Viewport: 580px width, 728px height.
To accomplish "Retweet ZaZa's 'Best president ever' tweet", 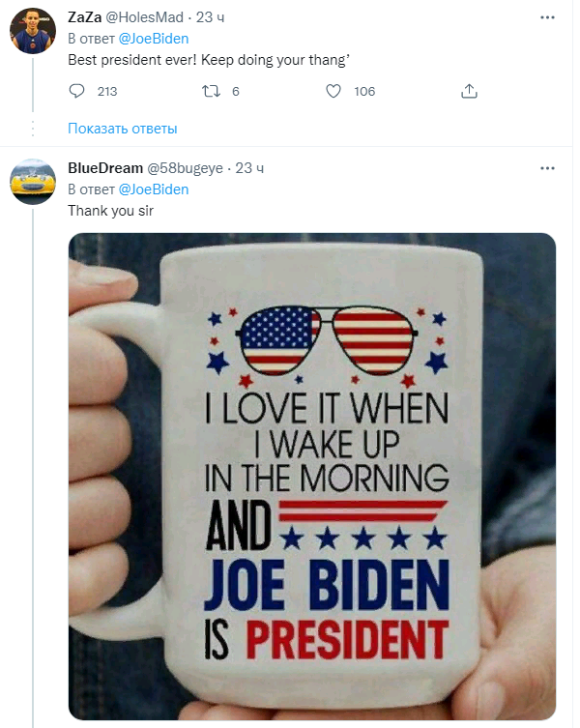I will [x=210, y=92].
